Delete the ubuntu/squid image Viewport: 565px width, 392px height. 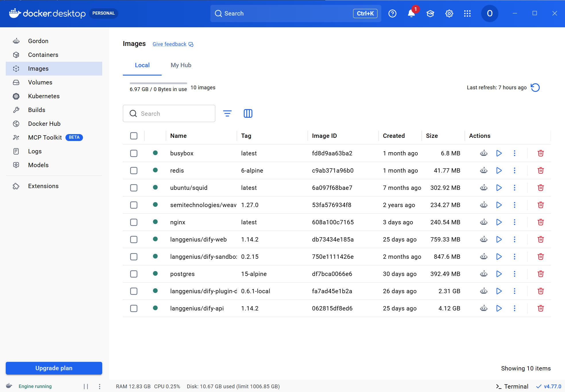(x=541, y=188)
